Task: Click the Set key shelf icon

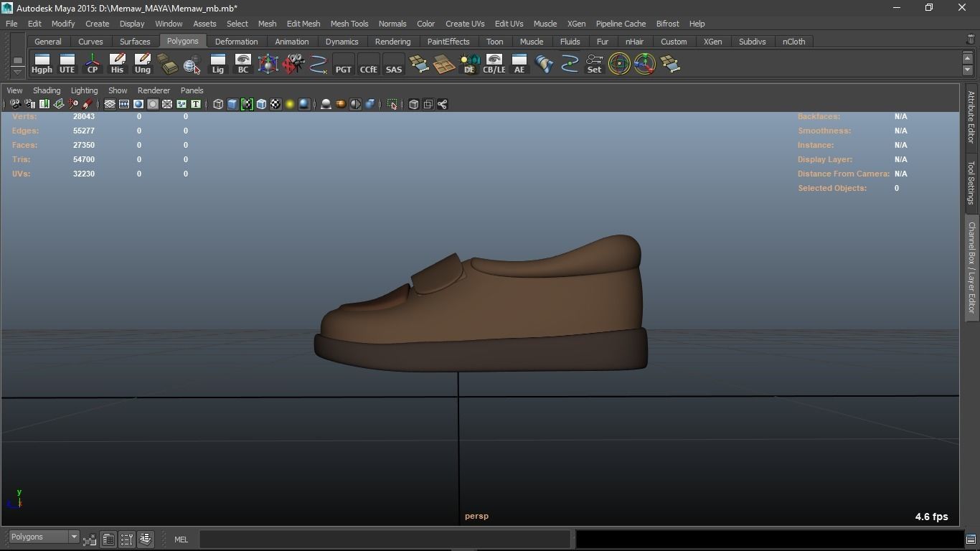Action: click(594, 64)
